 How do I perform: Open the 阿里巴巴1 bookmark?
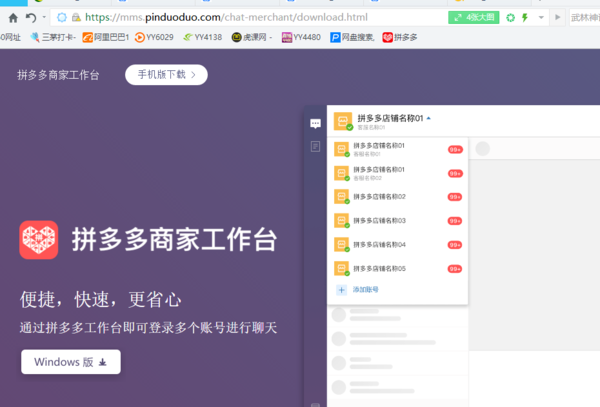(x=106, y=37)
